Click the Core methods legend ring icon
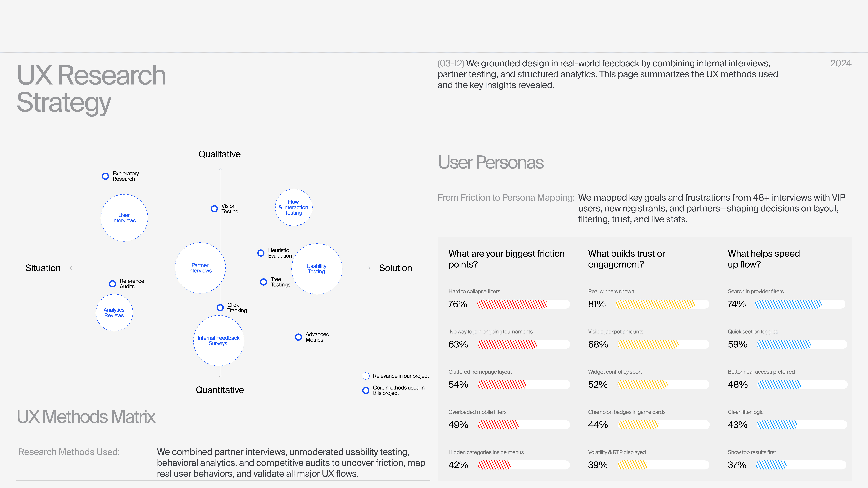868x488 pixels. (366, 390)
